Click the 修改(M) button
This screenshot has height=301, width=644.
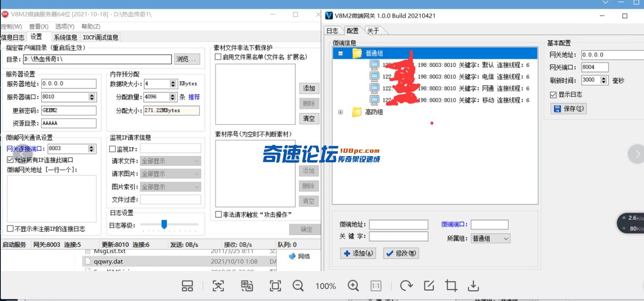(x=401, y=253)
